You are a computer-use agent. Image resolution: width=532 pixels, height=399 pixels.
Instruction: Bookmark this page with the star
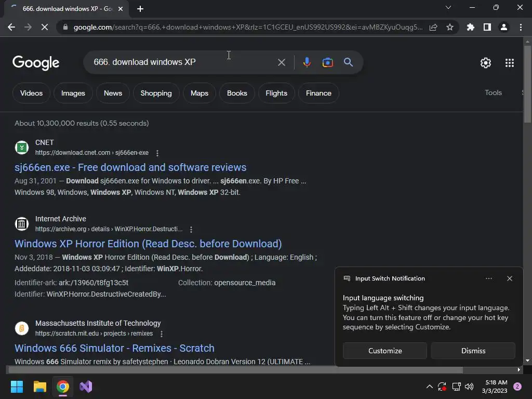450,27
